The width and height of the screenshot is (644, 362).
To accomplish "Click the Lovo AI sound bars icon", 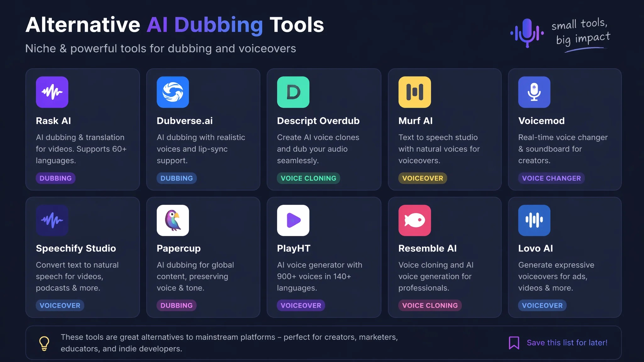I will tap(534, 220).
